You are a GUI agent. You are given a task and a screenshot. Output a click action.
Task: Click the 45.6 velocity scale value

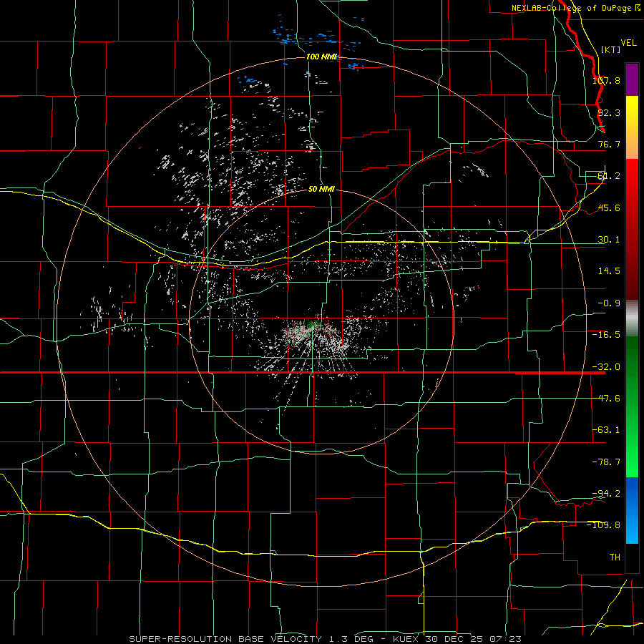point(609,208)
